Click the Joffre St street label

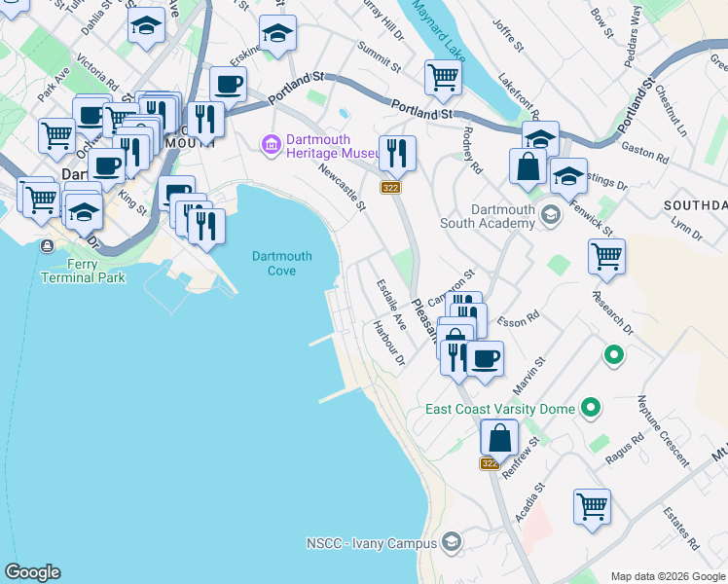508,35
